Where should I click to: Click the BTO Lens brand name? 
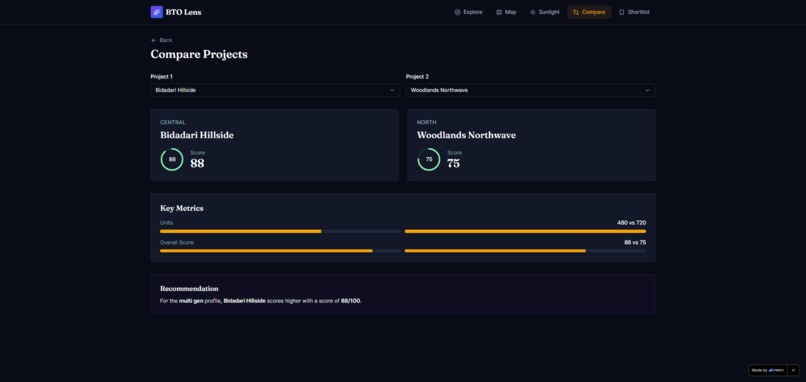[x=184, y=12]
